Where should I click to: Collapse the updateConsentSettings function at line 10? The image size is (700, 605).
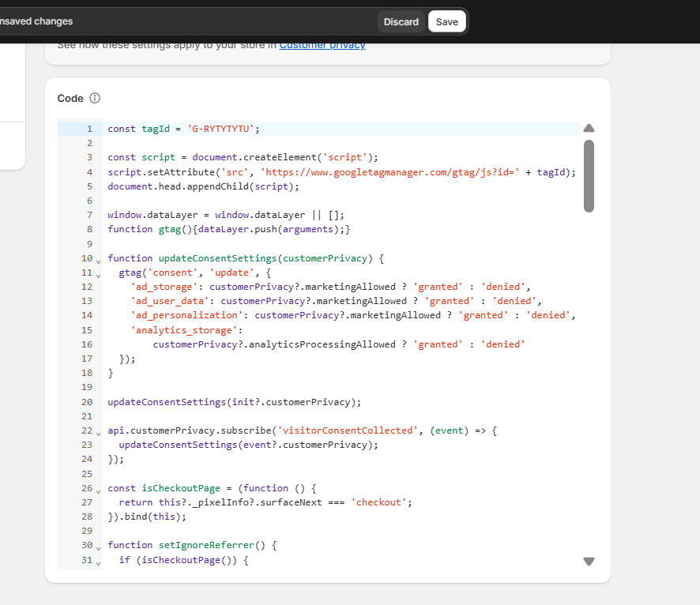tap(98, 260)
